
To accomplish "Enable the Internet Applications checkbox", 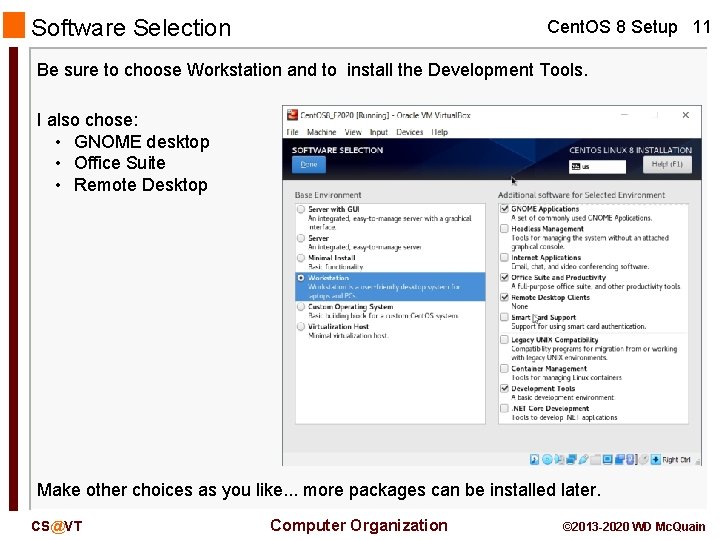I will point(504,258).
